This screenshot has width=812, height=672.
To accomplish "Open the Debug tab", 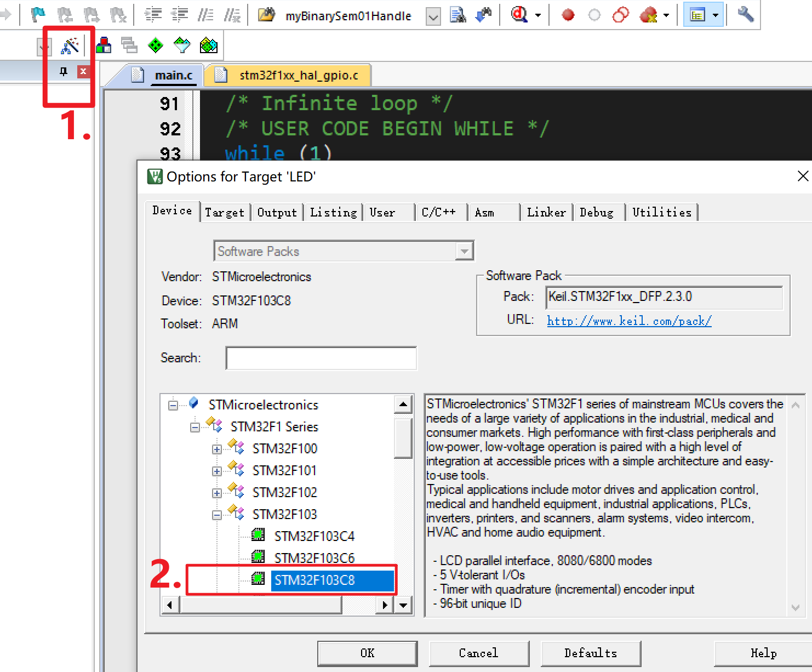I will pos(598,213).
